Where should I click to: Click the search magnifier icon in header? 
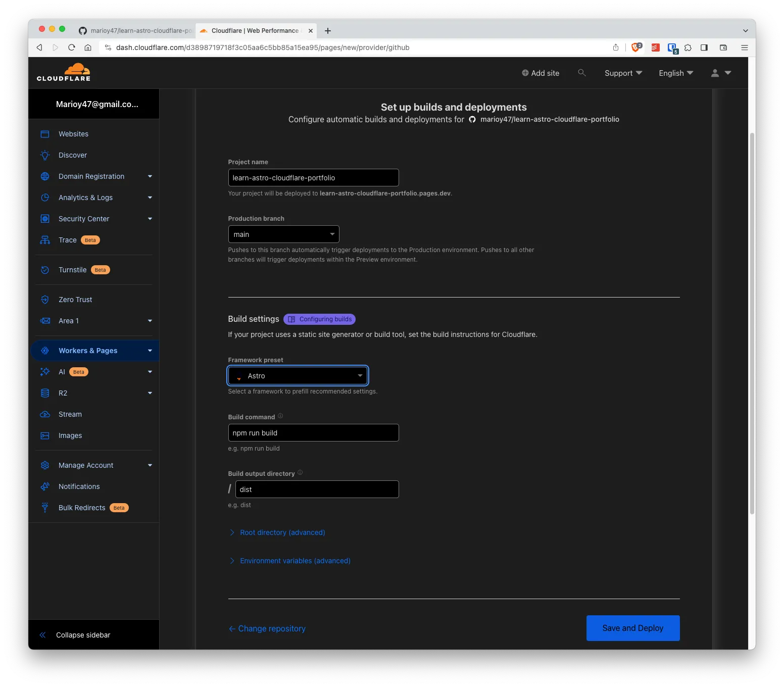coord(582,73)
